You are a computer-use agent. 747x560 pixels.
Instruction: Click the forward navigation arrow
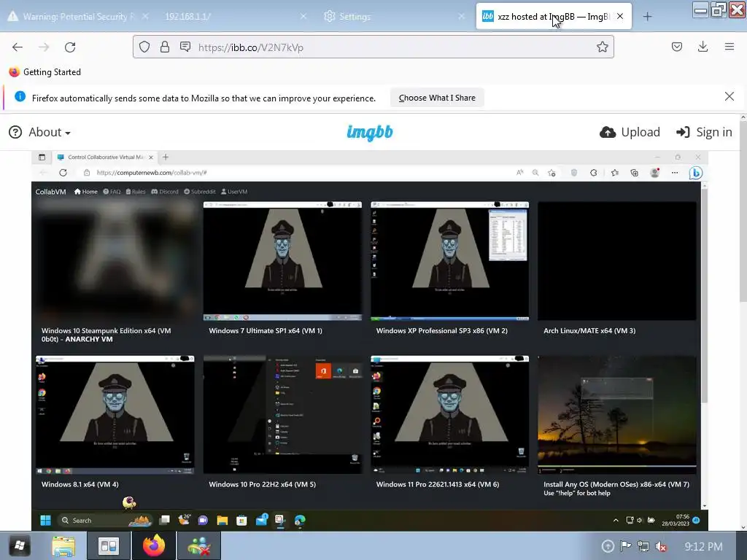[x=44, y=47]
